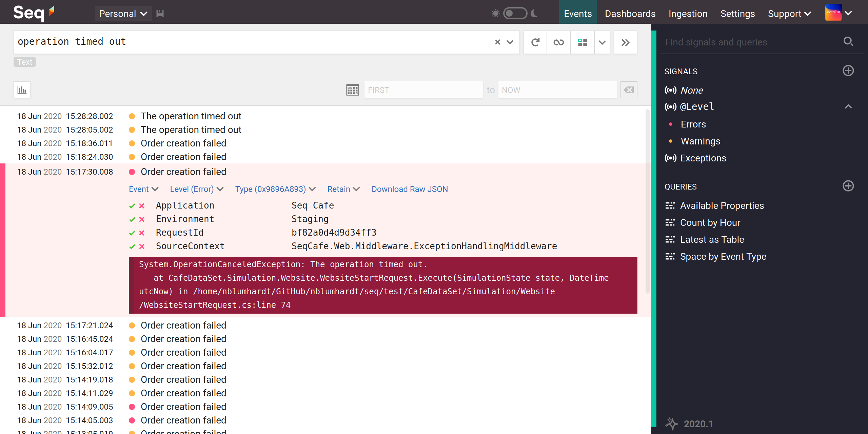Screen dimensions: 868x434
Task: Run the Space by Event Type query
Action: tap(723, 256)
